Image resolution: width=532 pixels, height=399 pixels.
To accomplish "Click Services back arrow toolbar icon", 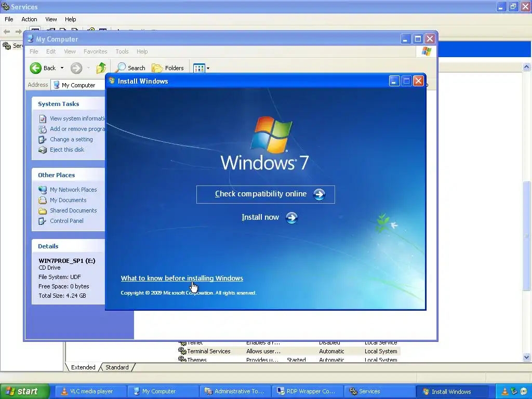I will pos(7,32).
